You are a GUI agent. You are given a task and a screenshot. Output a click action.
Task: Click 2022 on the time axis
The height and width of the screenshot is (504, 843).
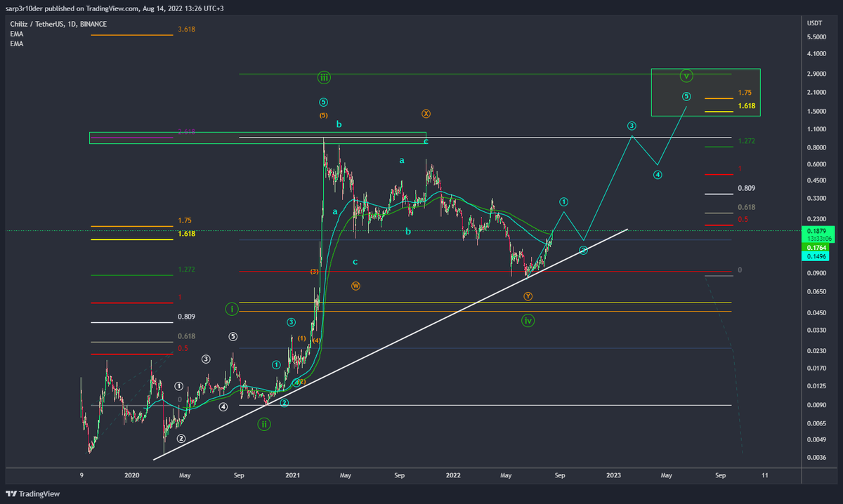pos(452,475)
